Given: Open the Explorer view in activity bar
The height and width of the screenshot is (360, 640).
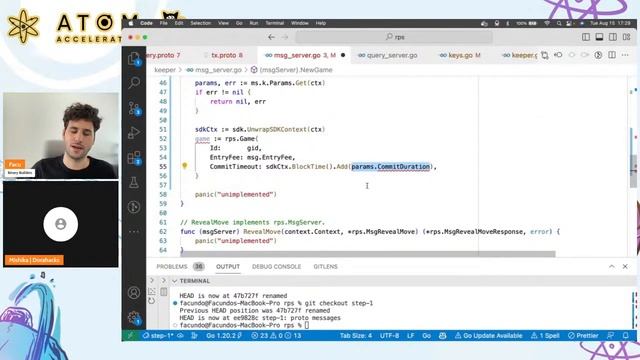Looking at the screenshot, I should click(134, 58).
